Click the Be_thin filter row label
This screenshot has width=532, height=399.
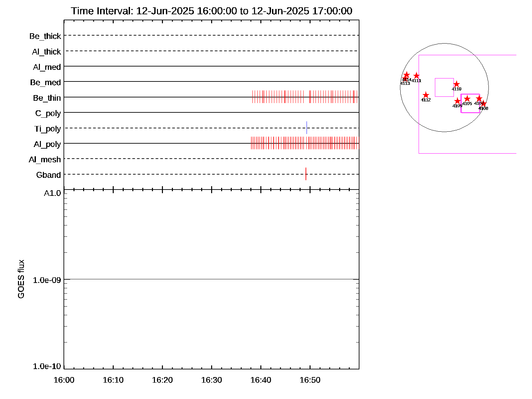click(47, 98)
